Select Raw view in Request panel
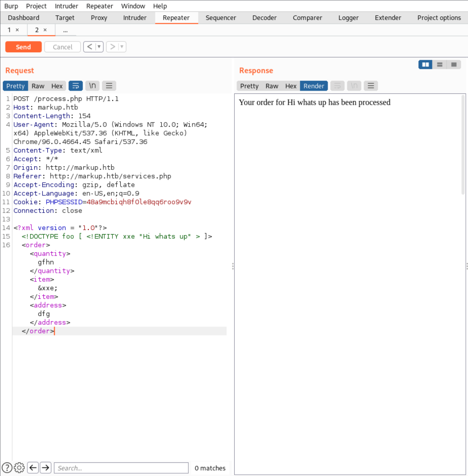468x476 pixels. tap(38, 86)
